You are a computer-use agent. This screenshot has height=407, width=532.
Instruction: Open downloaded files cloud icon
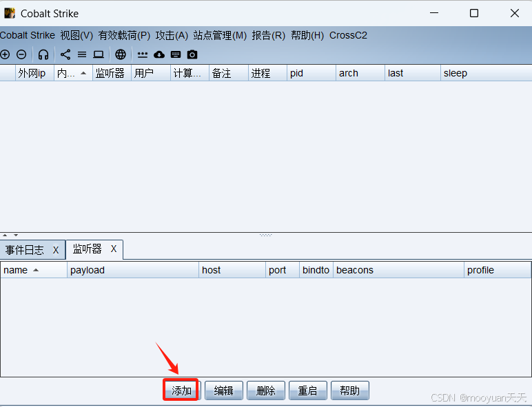click(x=159, y=54)
